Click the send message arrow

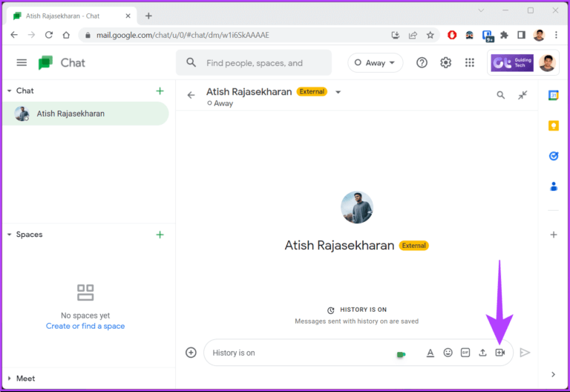pyautogui.click(x=525, y=353)
